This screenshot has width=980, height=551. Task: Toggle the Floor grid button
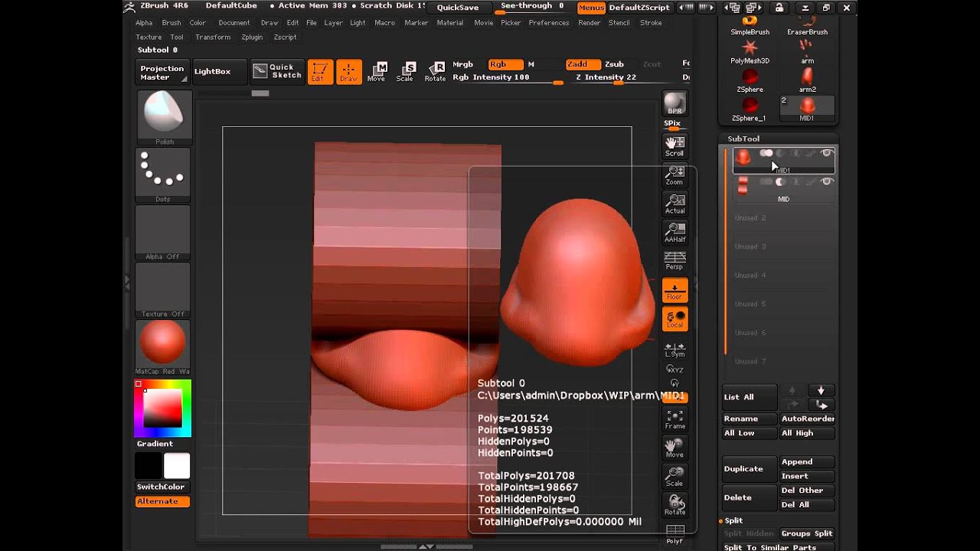tap(675, 290)
